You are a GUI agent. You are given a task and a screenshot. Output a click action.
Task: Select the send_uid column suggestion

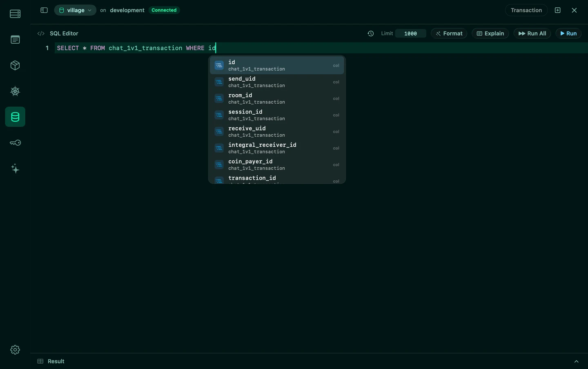point(277,82)
